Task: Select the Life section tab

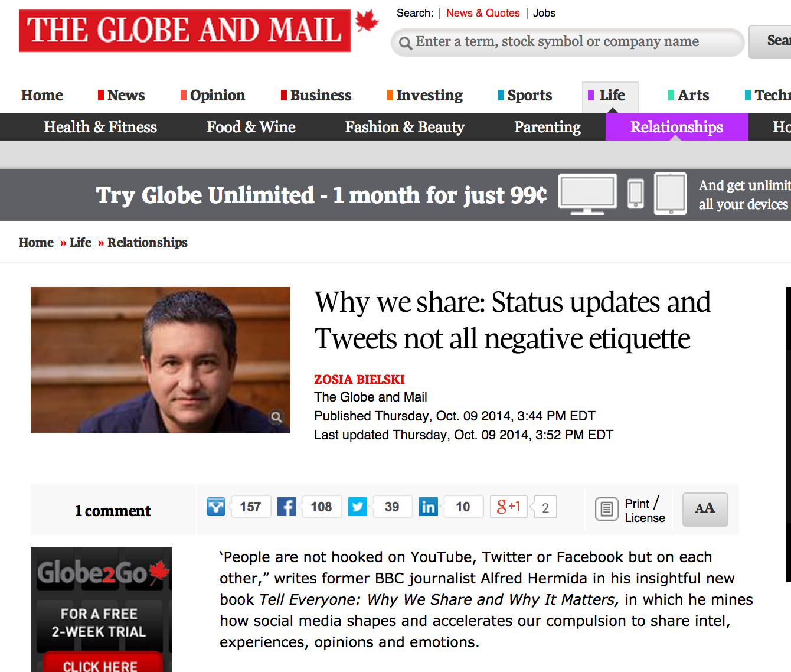Action: click(610, 97)
